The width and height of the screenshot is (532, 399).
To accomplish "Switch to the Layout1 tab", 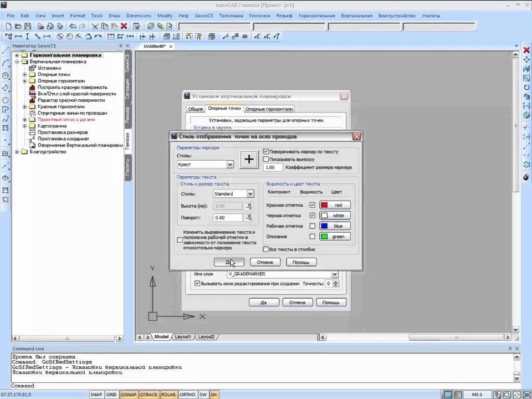I will [x=182, y=337].
